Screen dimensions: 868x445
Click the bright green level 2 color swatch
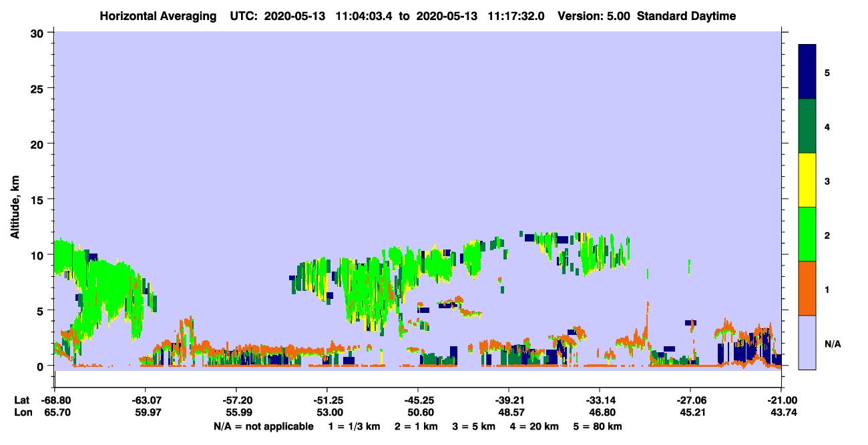click(x=807, y=234)
